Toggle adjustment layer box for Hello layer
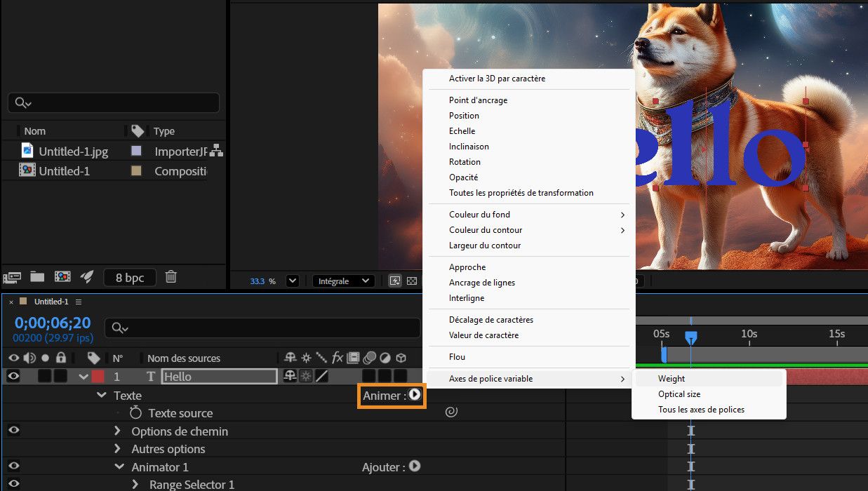Viewport: 868px width, 491px height. coord(385,377)
